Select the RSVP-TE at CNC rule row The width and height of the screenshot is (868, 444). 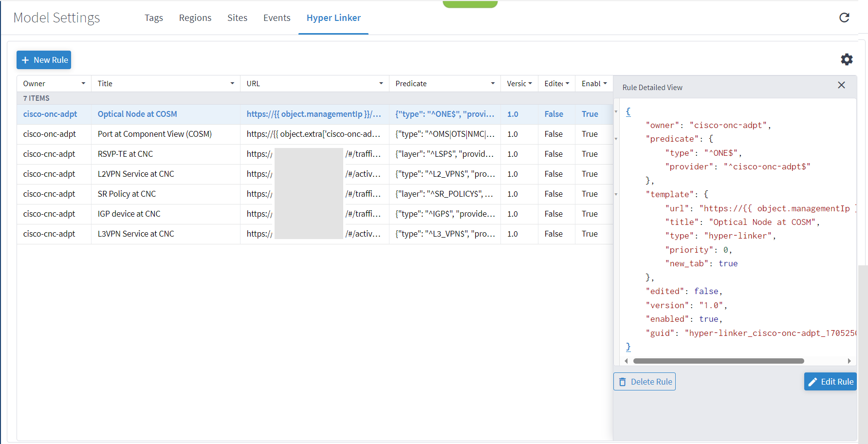(125, 154)
